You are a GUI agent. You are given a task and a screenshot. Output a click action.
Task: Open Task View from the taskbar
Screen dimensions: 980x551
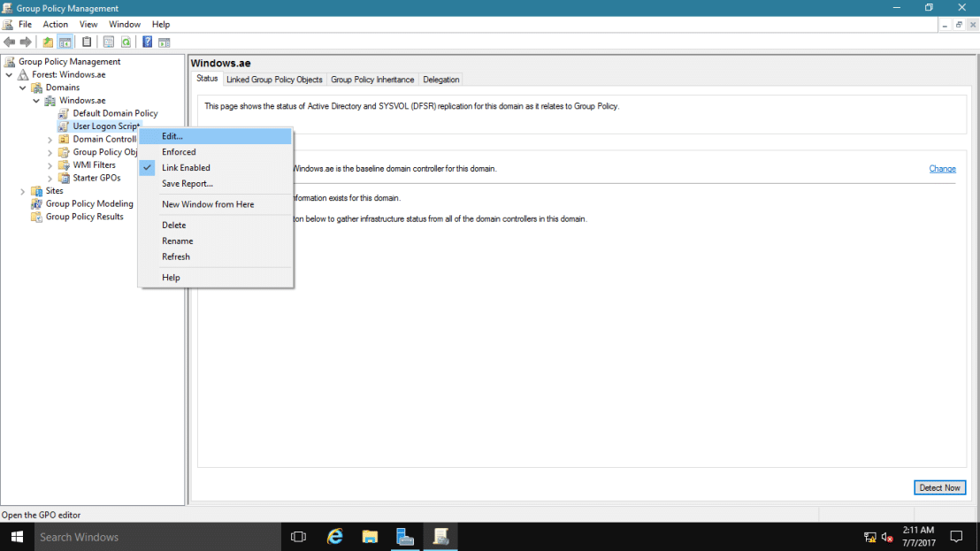tap(299, 537)
